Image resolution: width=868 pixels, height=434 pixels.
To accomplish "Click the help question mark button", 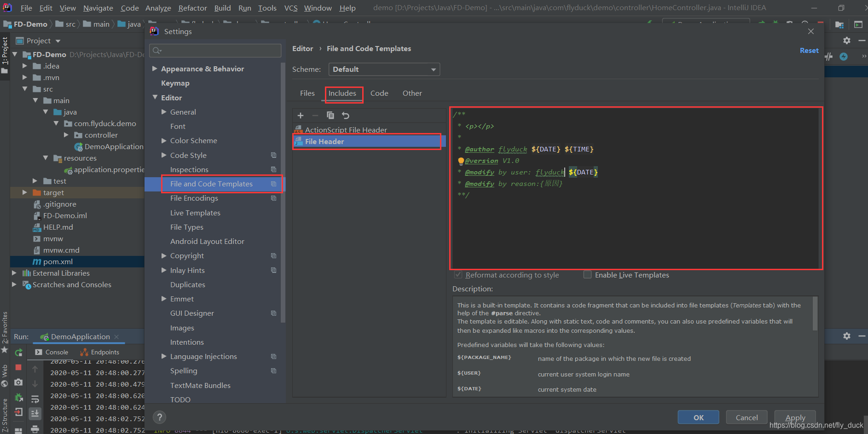I will tap(159, 417).
